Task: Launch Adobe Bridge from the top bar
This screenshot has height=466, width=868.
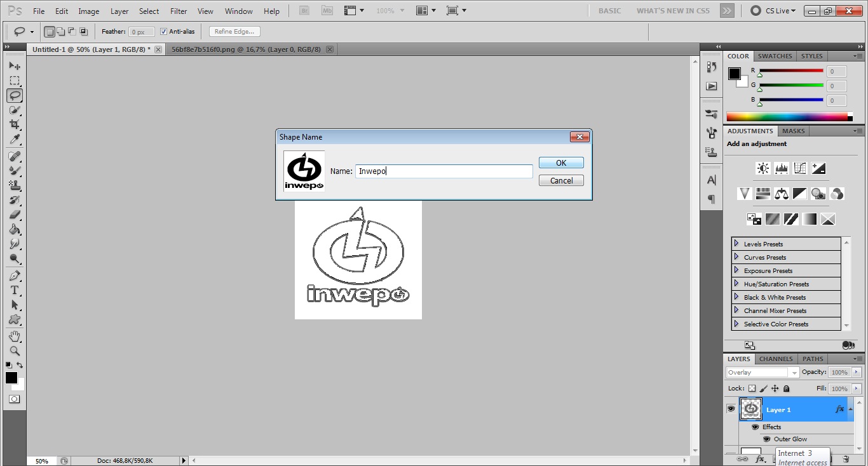Action: click(304, 11)
